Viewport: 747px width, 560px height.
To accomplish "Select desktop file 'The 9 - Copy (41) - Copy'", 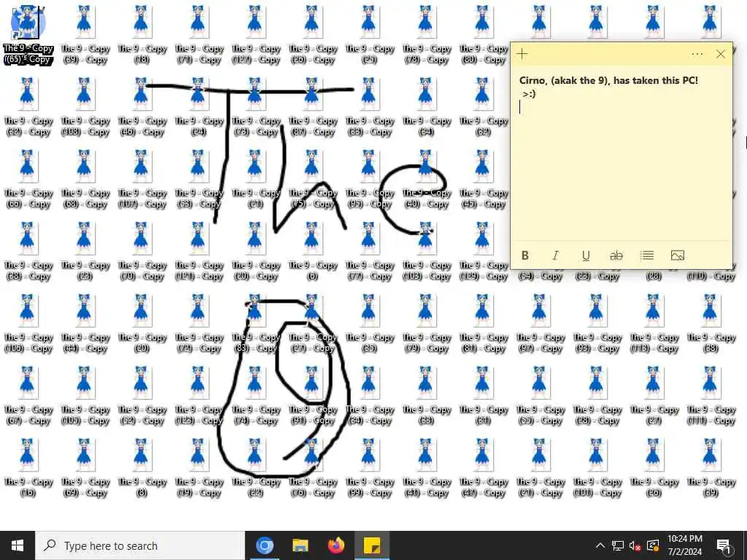I will pos(426,469).
